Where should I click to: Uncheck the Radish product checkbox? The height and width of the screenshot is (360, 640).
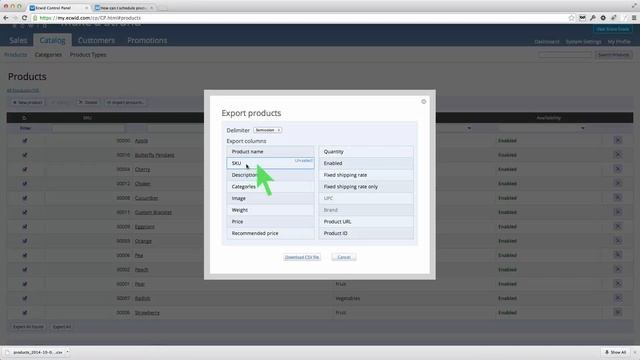tap(25, 298)
